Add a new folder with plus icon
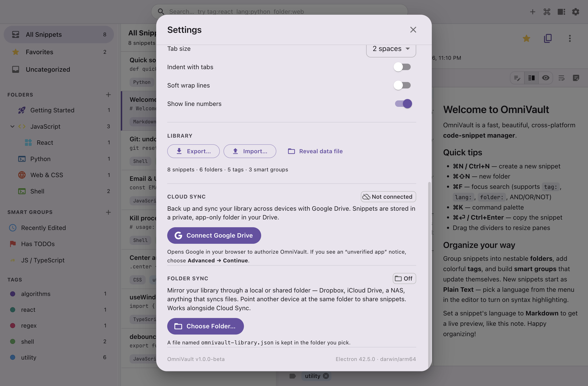 [108, 95]
